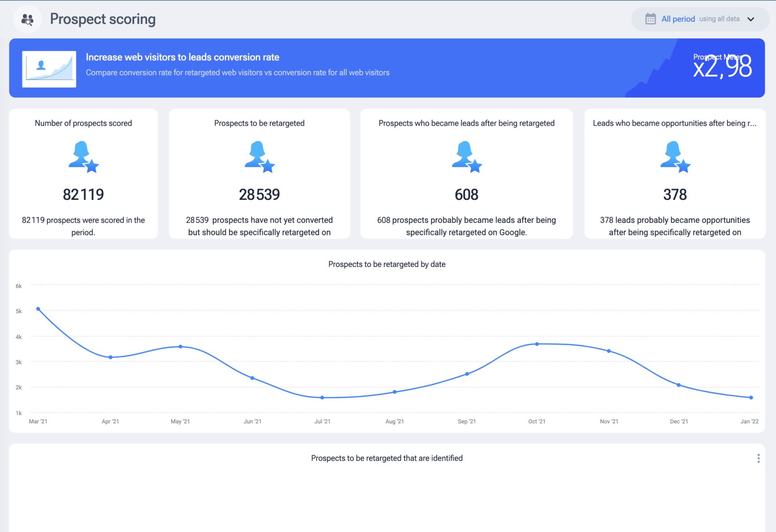Click the prospect icon above the 608 metric
This screenshot has height=532, width=776.
466,158
